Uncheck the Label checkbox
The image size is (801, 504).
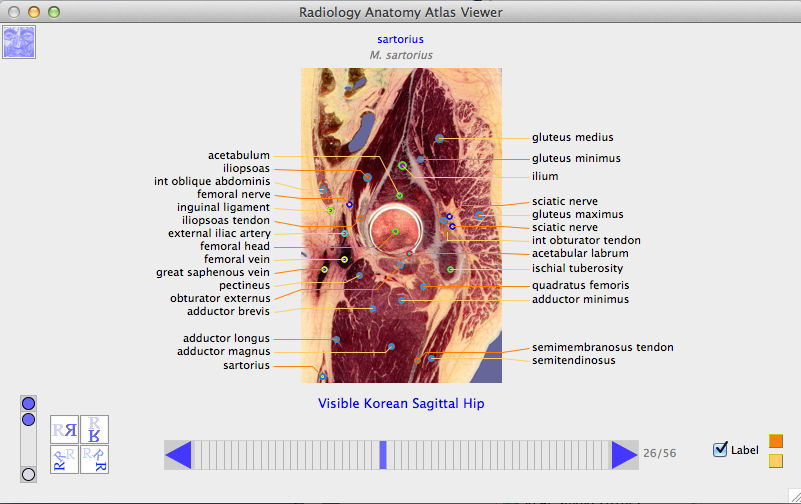(x=720, y=450)
